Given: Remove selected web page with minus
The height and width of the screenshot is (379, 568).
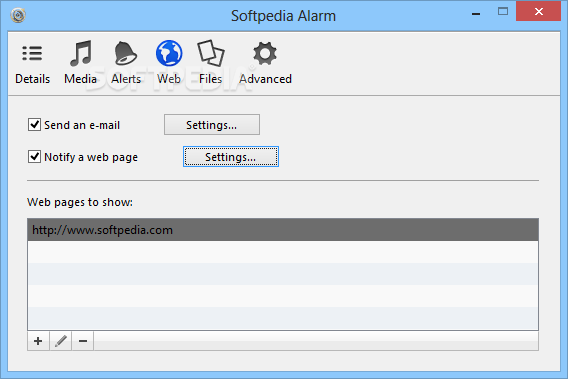Looking at the screenshot, I should 83,341.
